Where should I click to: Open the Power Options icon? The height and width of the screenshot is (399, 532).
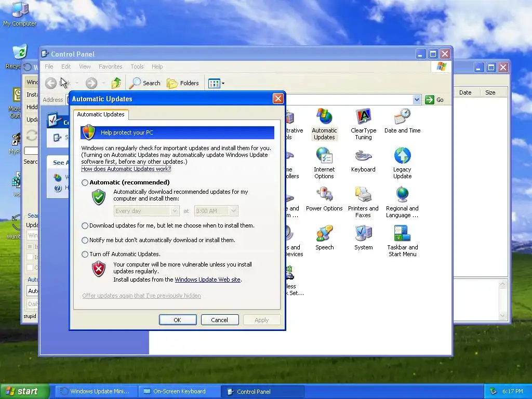coord(324,199)
